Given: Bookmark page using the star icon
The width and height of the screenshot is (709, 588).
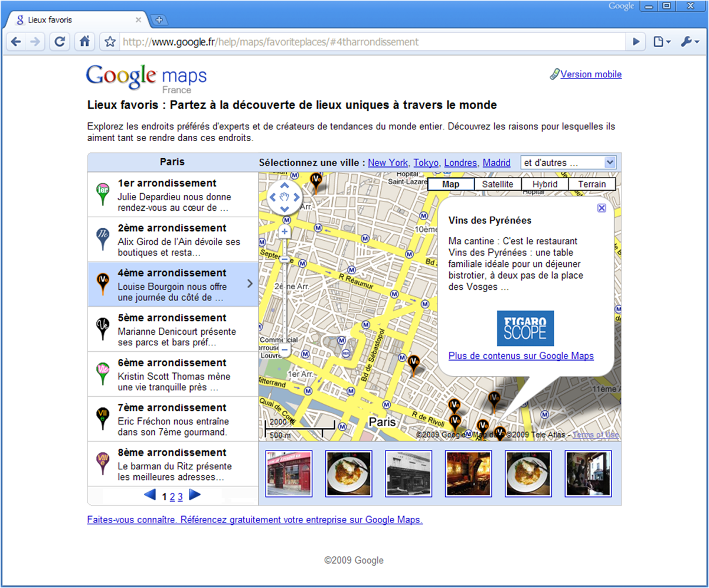Looking at the screenshot, I should (110, 42).
